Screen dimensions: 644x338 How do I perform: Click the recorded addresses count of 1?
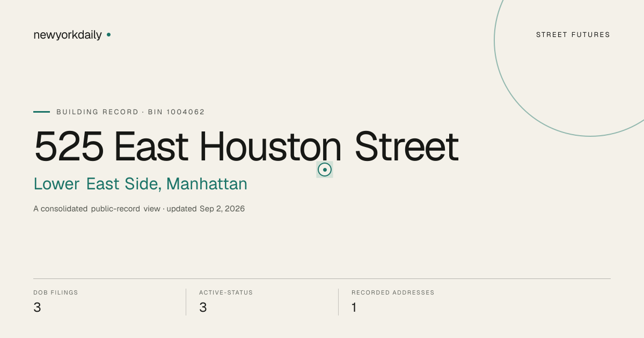(x=354, y=307)
